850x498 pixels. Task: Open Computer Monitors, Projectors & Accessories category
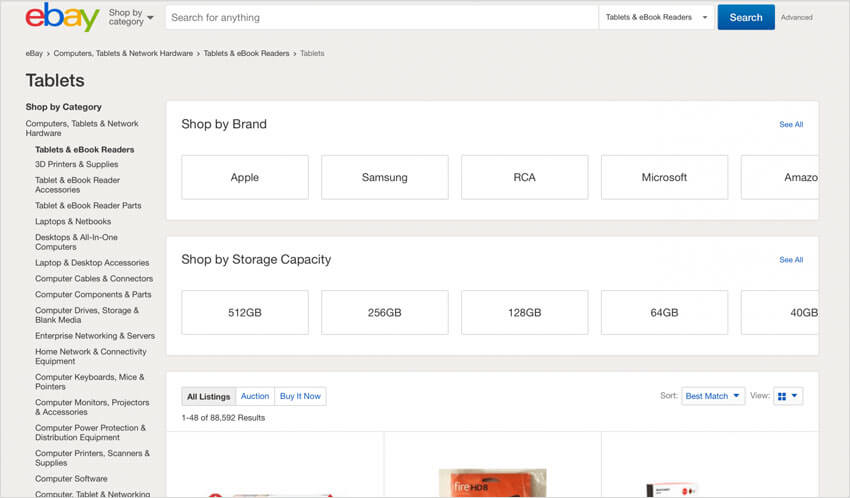click(92, 407)
